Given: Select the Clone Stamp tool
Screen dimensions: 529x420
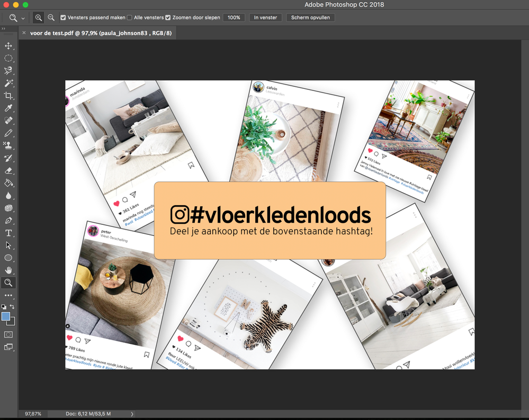Looking at the screenshot, I should pos(8,145).
